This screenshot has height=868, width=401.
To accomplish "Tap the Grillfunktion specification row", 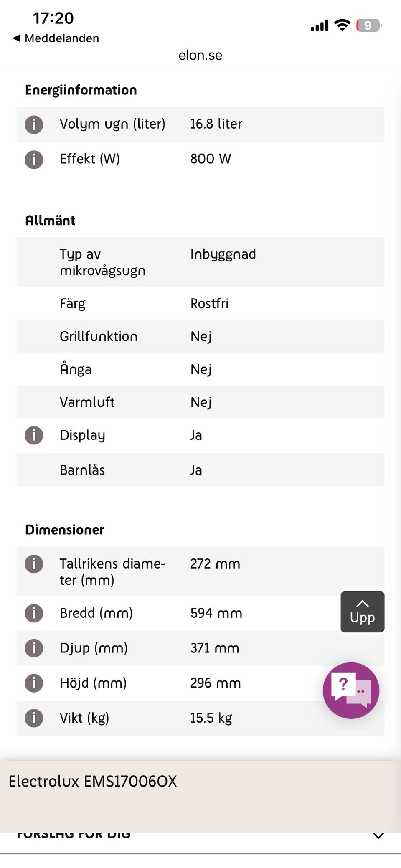I will pyautogui.click(x=200, y=336).
